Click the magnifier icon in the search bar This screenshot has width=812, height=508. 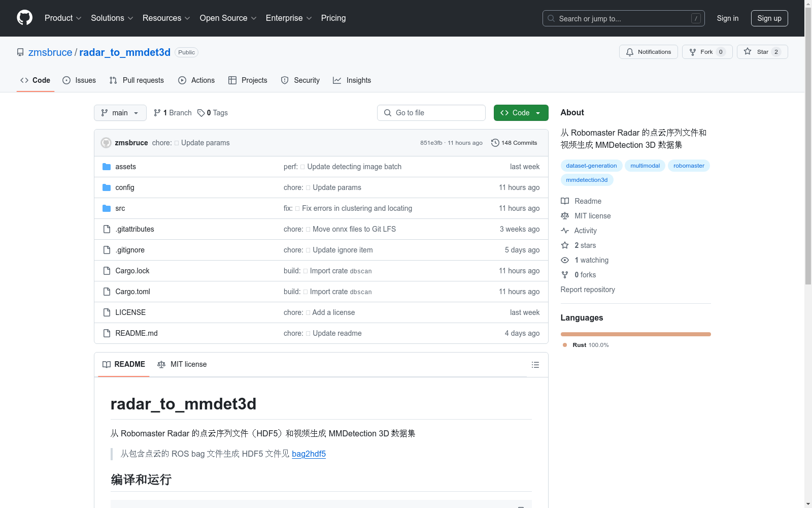click(x=551, y=18)
